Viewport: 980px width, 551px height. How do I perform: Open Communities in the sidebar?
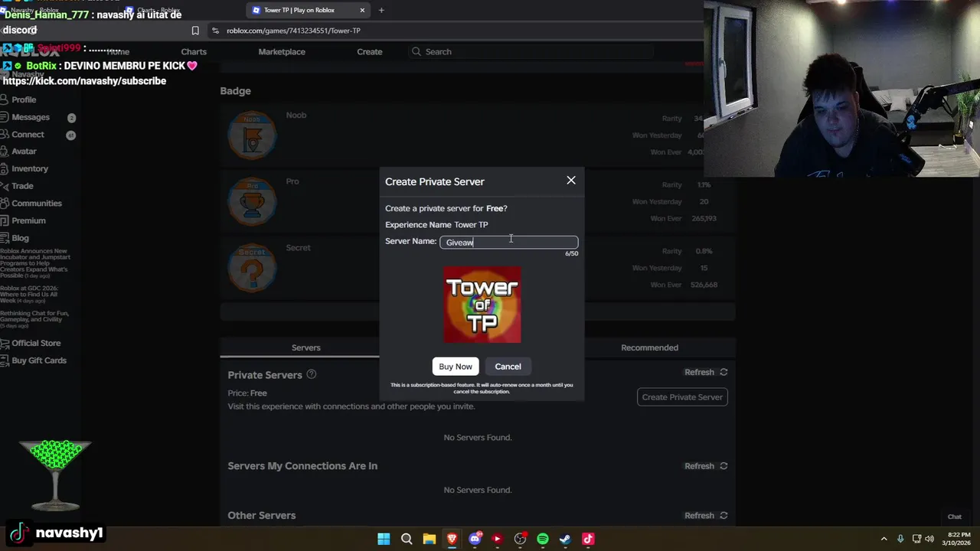click(37, 204)
